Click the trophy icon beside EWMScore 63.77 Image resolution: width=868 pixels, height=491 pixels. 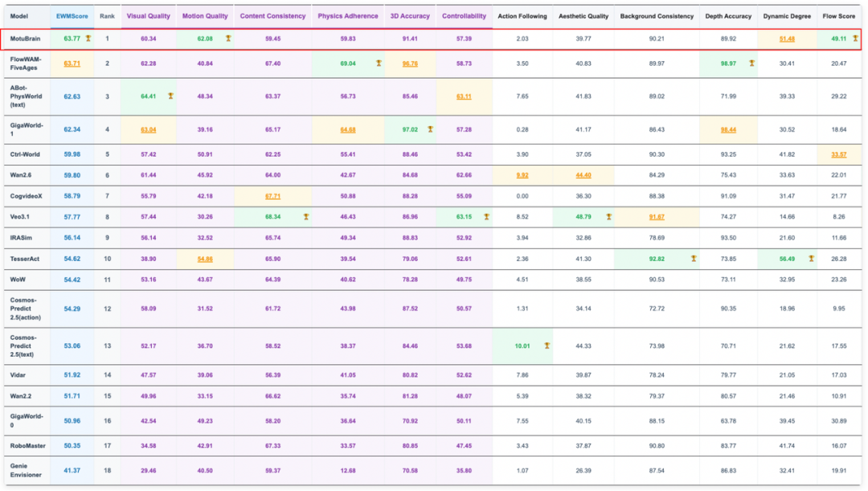[88, 38]
